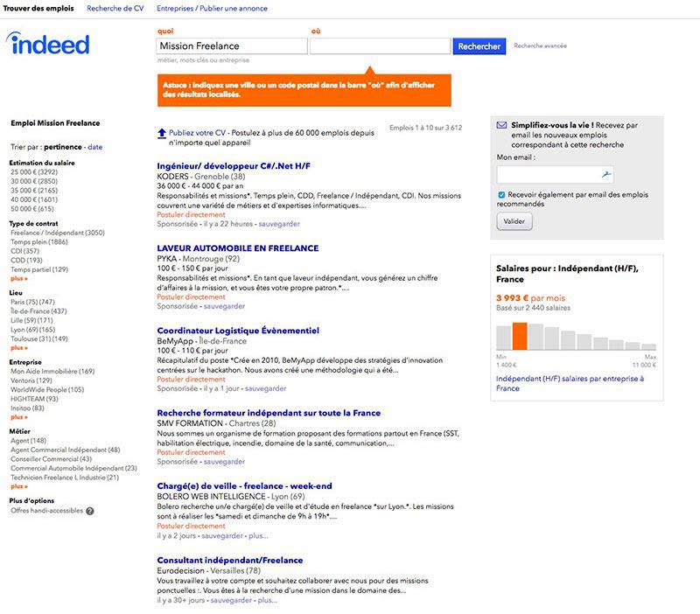Filter company Ventoris (129)
The image size is (700, 614).
pos(31,380)
